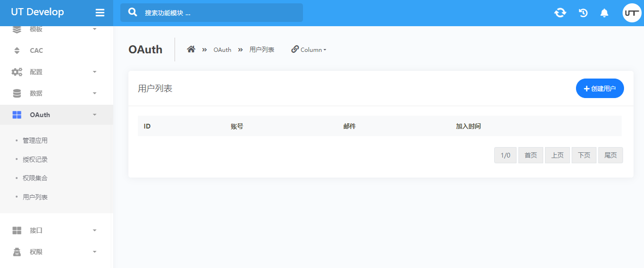Open the Column dropdown

tap(309, 50)
